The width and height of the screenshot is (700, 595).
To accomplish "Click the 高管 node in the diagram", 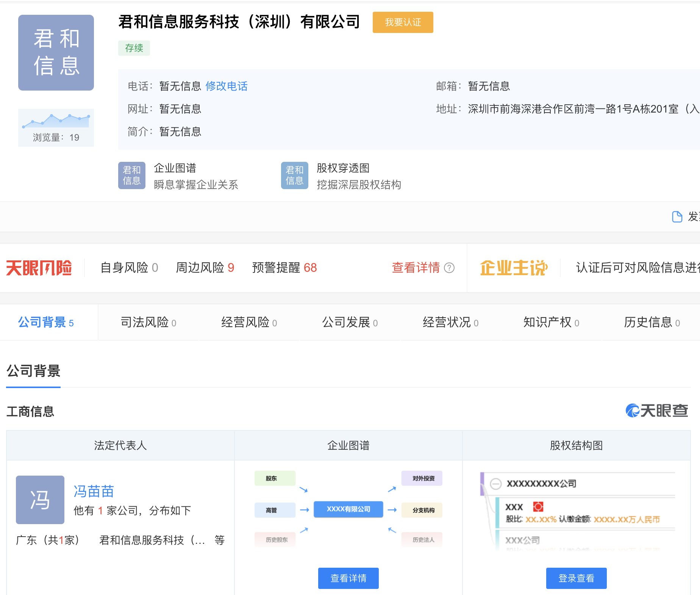I will [275, 510].
